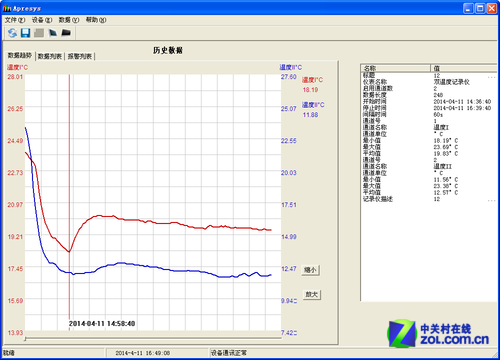
Task: Select the 启用通道数 row
Action: click(429, 88)
